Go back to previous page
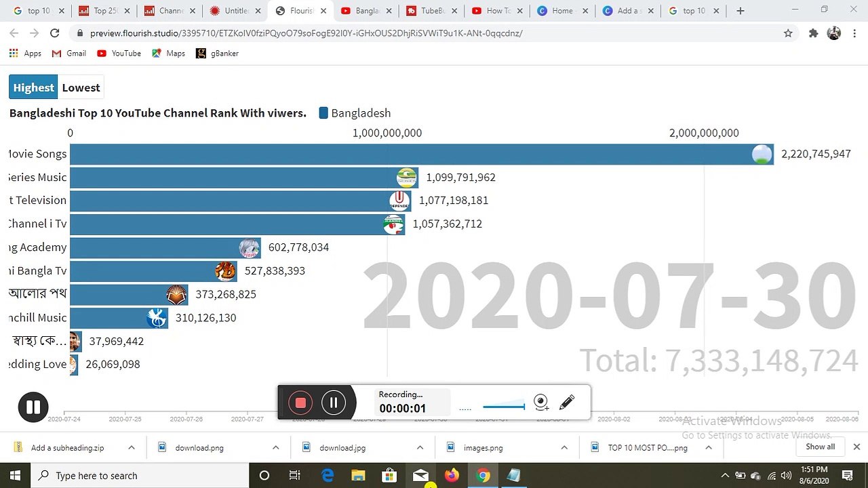 14,33
